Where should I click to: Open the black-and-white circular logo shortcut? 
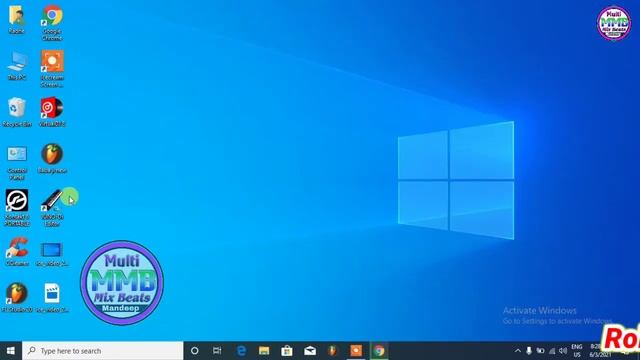pyautogui.click(x=17, y=207)
